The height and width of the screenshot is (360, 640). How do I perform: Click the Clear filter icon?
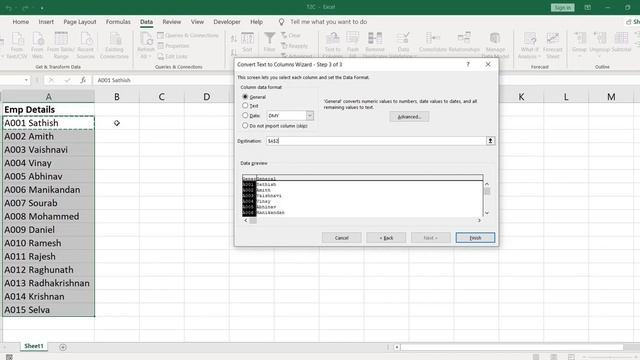[x=291, y=36]
